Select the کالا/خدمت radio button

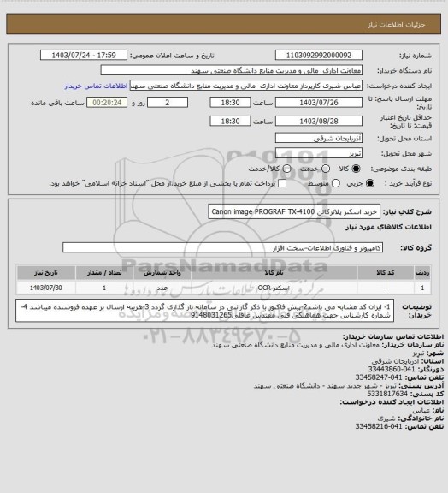point(286,169)
